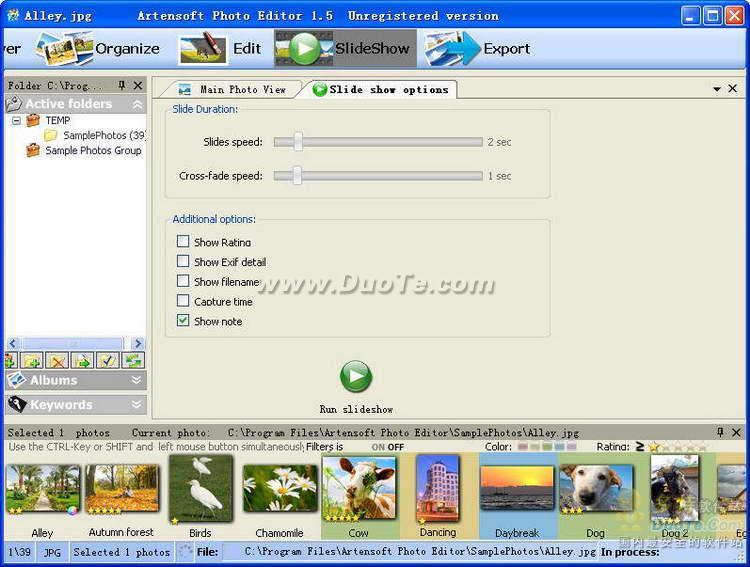The width and height of the screenshot is (750, 567).
Task: Click the add folder icon with green plus
Action: coord(31,360)
